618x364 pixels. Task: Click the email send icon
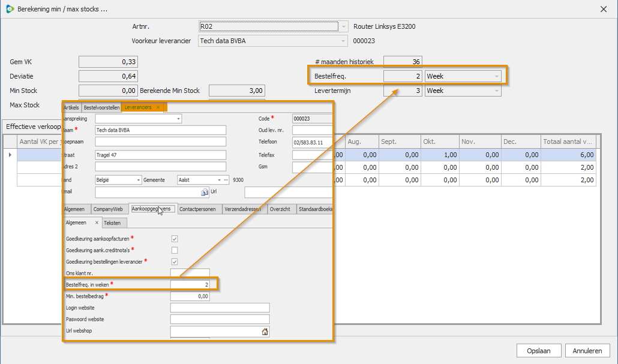coord(204,192)
